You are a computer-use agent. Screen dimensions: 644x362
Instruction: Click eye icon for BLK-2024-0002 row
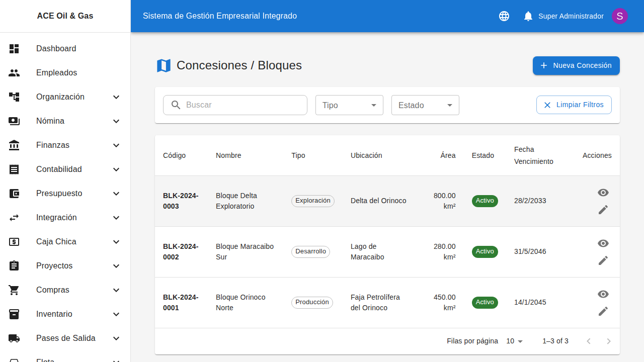pyautogui.click(x=603, y=243)
